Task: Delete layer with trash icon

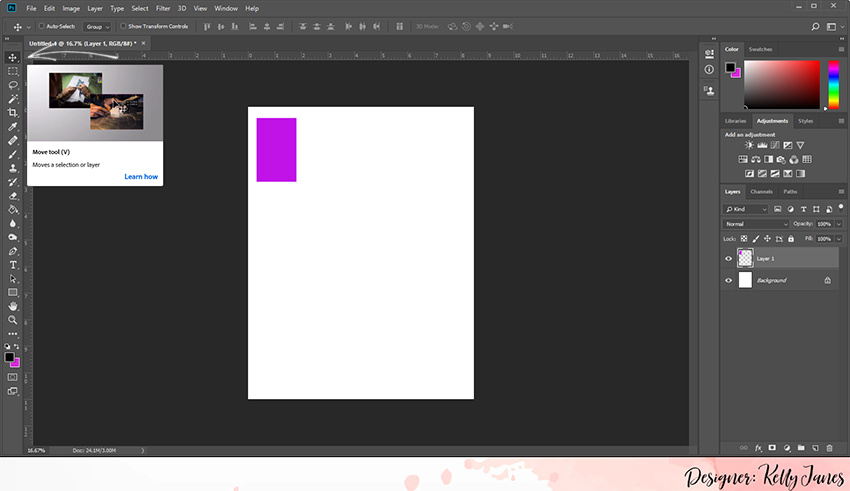Action: [829, 448]
